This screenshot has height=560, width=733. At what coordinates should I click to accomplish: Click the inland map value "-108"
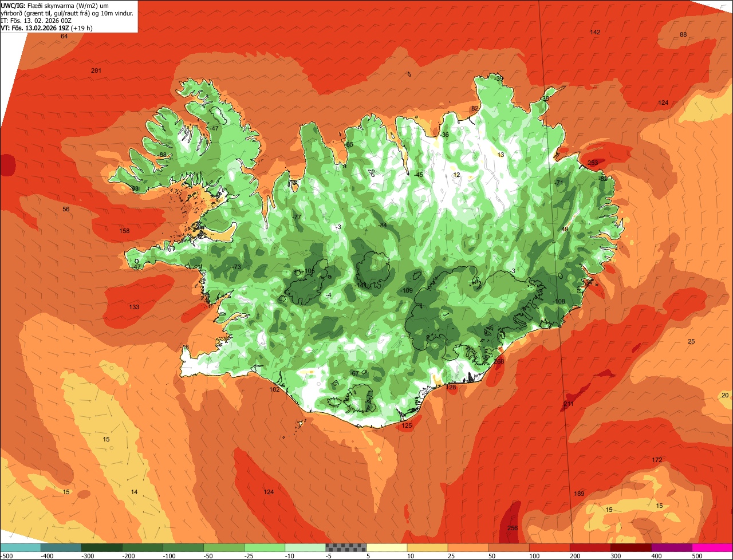(x=559, y=301)
